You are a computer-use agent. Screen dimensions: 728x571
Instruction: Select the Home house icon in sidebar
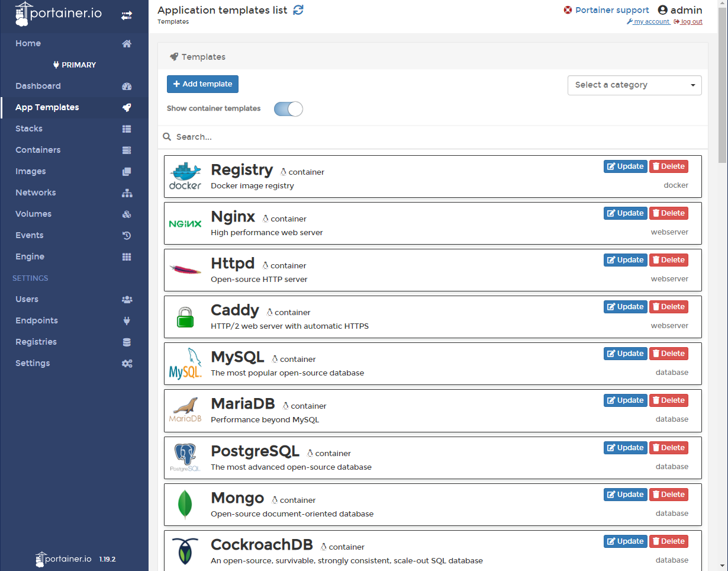coord(127,43)
